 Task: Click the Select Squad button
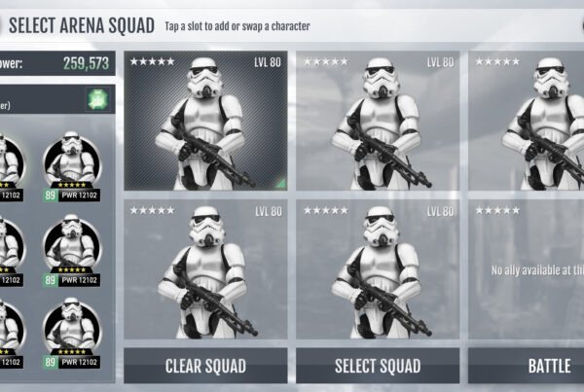click(378, 366)
